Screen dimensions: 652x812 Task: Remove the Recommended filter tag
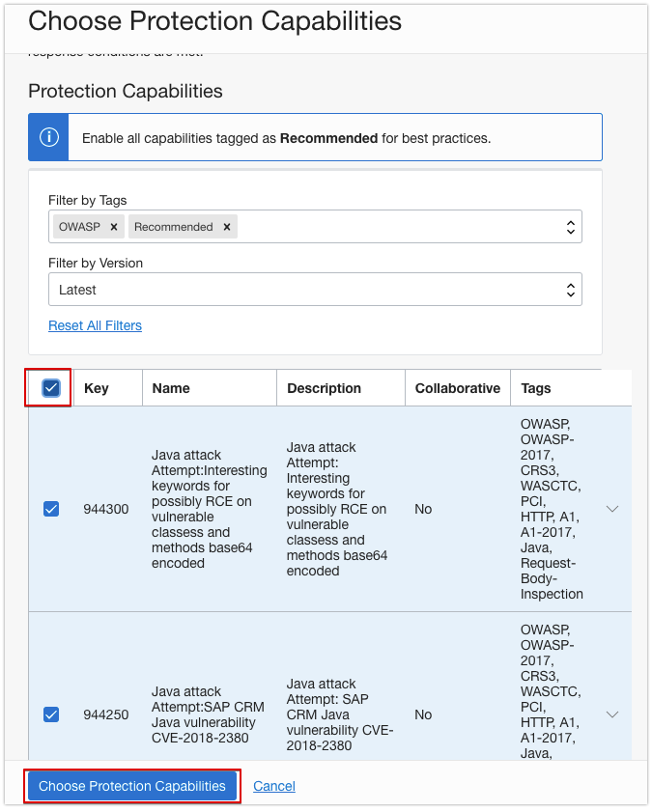[x=226, y=226]
